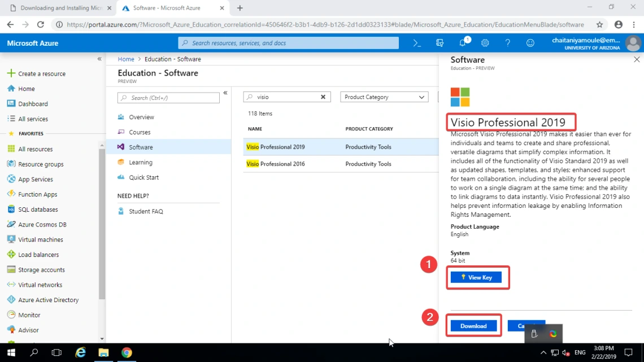Collapse the Azure left sidebar
644x362 pixels.
(99, 59)
